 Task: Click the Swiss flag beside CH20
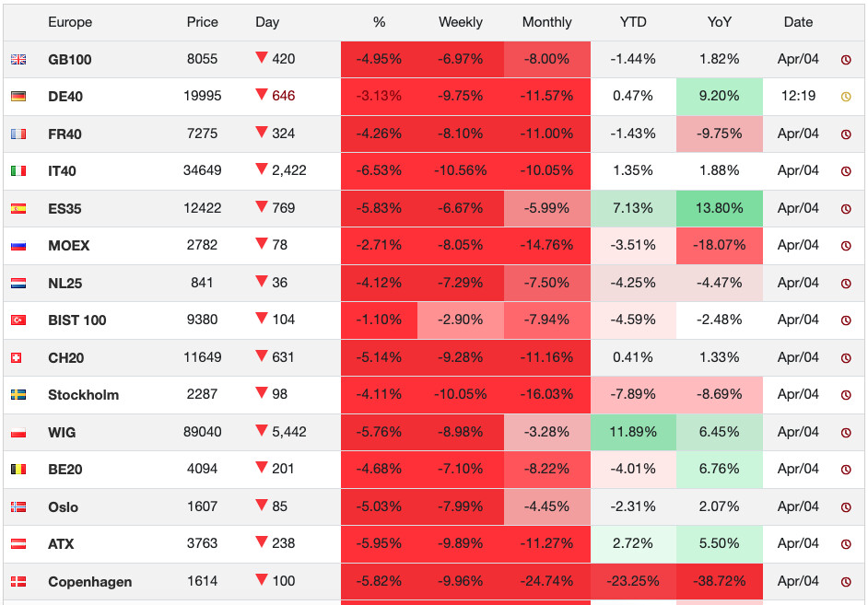pos(18,358)
